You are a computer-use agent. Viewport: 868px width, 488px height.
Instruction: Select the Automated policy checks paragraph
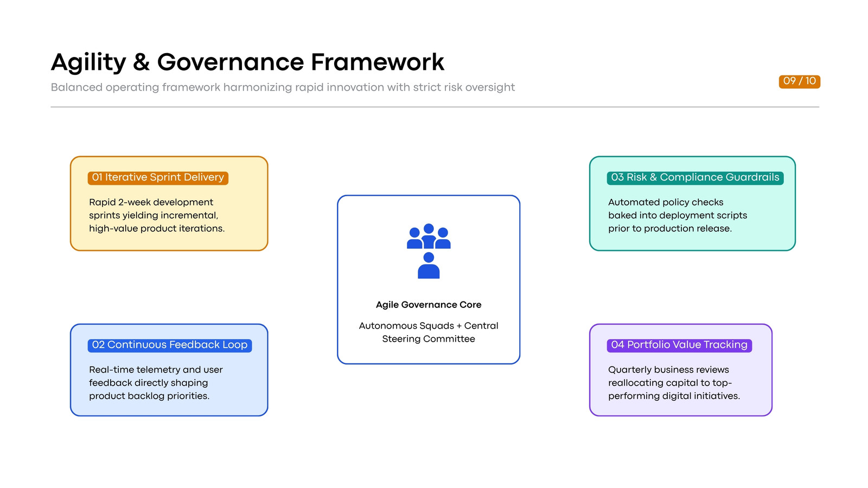click(678, 215)
